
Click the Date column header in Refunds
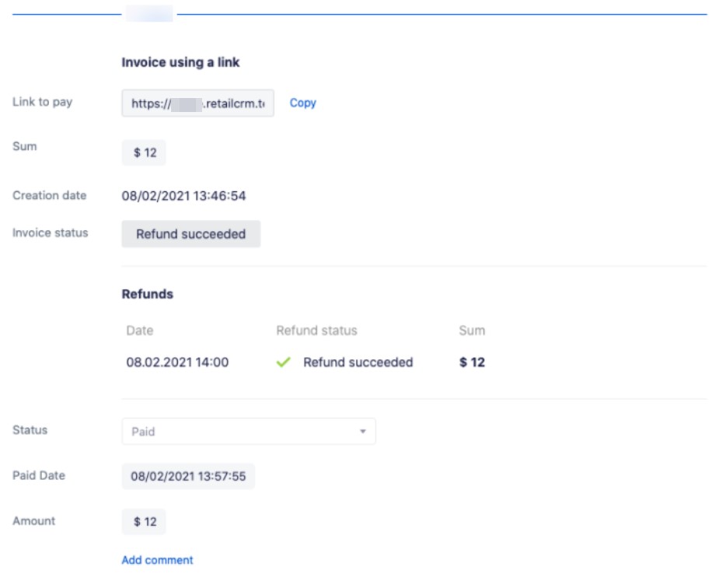pos(140,331)
